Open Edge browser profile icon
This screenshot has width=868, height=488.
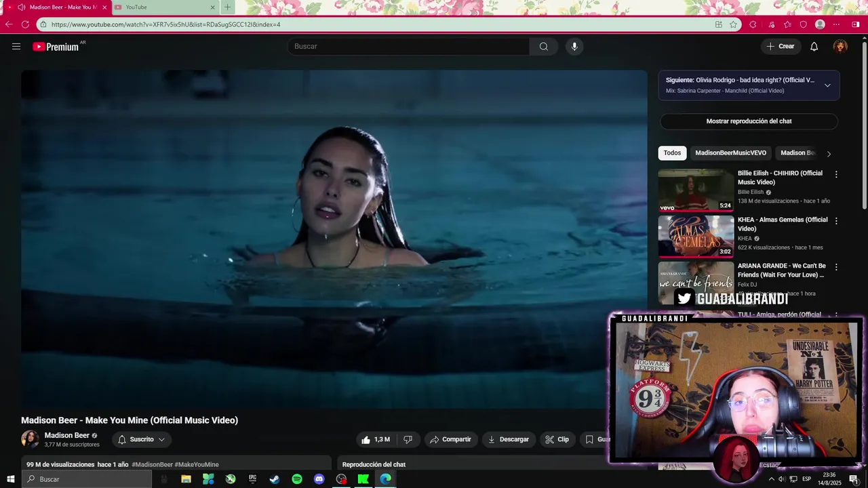820,24
